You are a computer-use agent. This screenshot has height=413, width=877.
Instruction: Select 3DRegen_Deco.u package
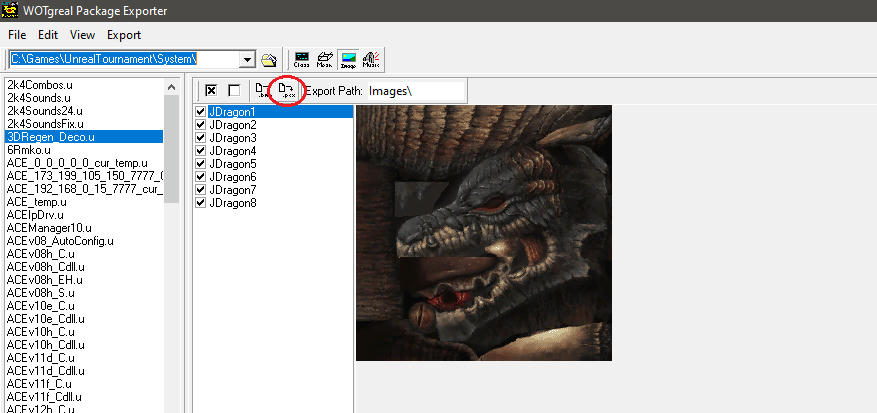(x=84, y=137)
